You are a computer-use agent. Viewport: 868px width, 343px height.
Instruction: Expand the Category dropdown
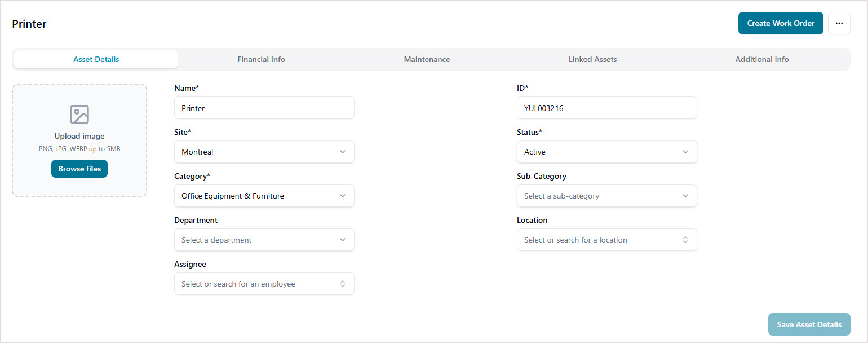coord(264,196)
